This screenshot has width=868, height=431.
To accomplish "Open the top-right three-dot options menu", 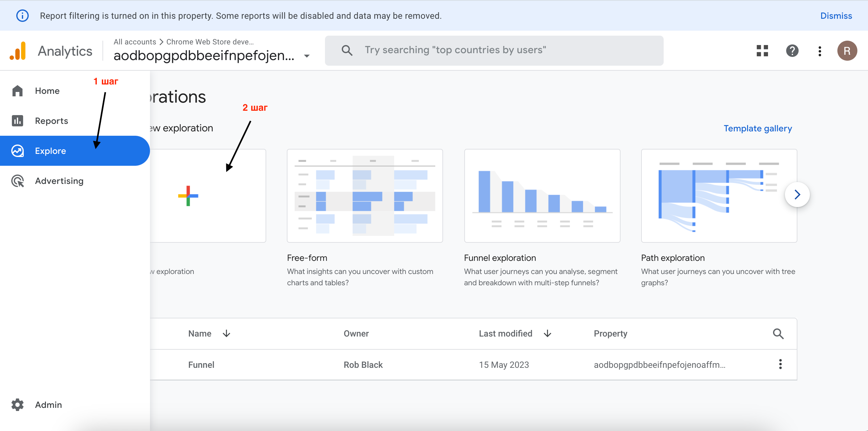I will pyautogui.click(x=820, y=51).
